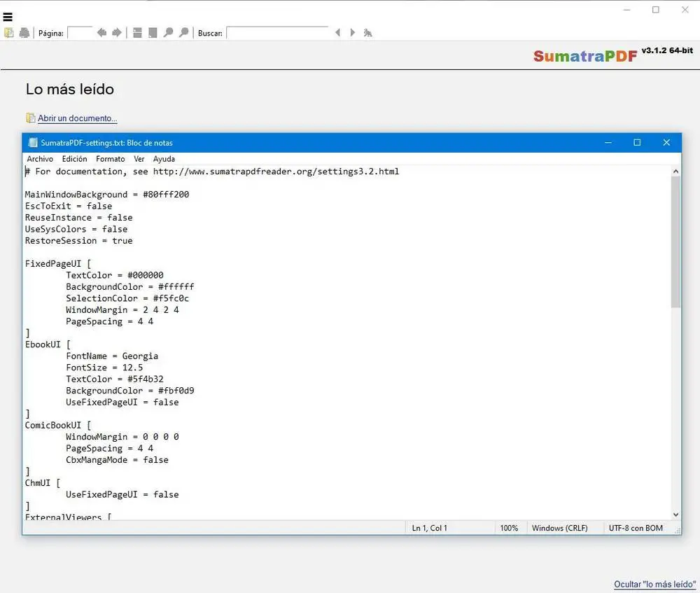Click the CbxMangaMode = false line
The image size is (700, 593).
click(118, 461)
